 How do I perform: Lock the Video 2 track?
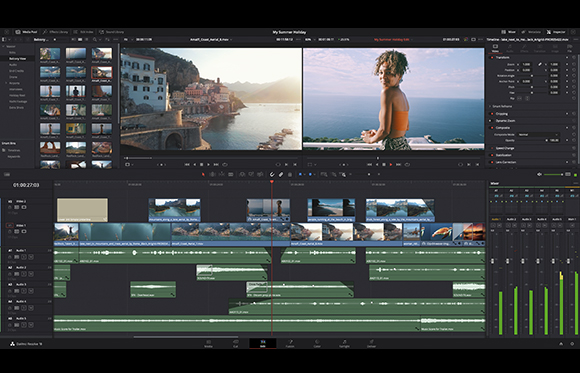pyautogui.click(x=10, y=207)
